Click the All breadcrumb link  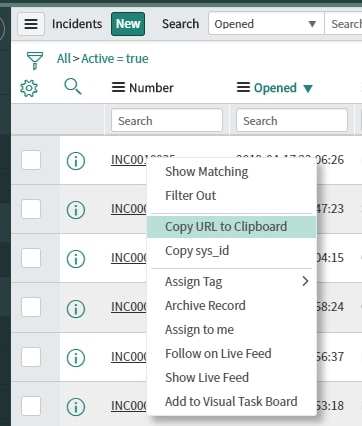pos(64,59)
